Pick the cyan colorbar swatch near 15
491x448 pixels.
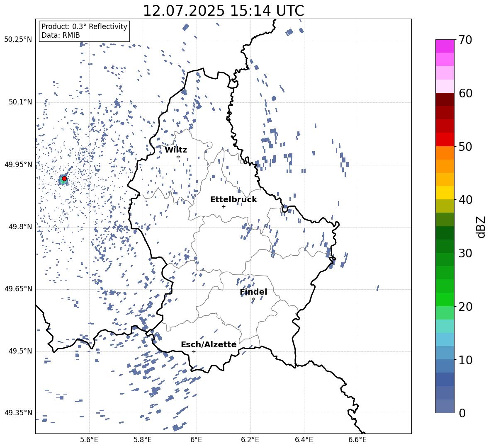tap(445, 326)
